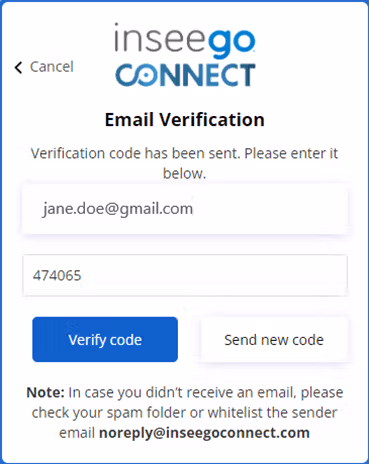Click the bold Note: label

45,392
